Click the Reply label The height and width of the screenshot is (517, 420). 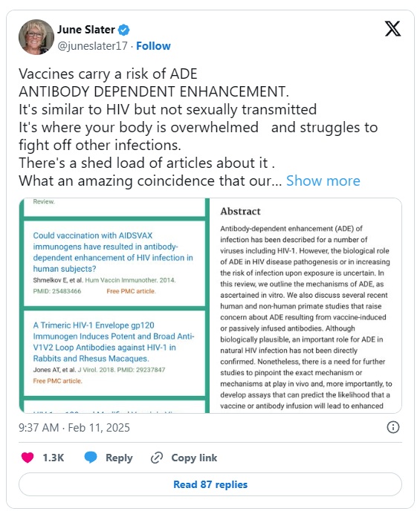119,458
